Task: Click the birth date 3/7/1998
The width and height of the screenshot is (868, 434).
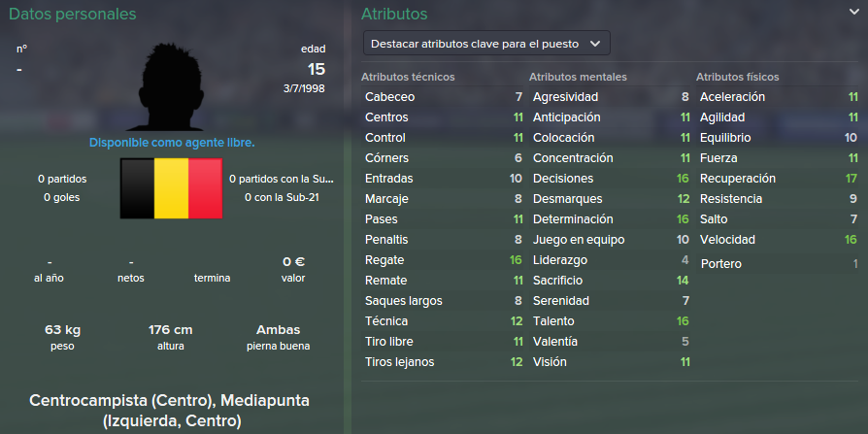Action: tap(307, 88)
